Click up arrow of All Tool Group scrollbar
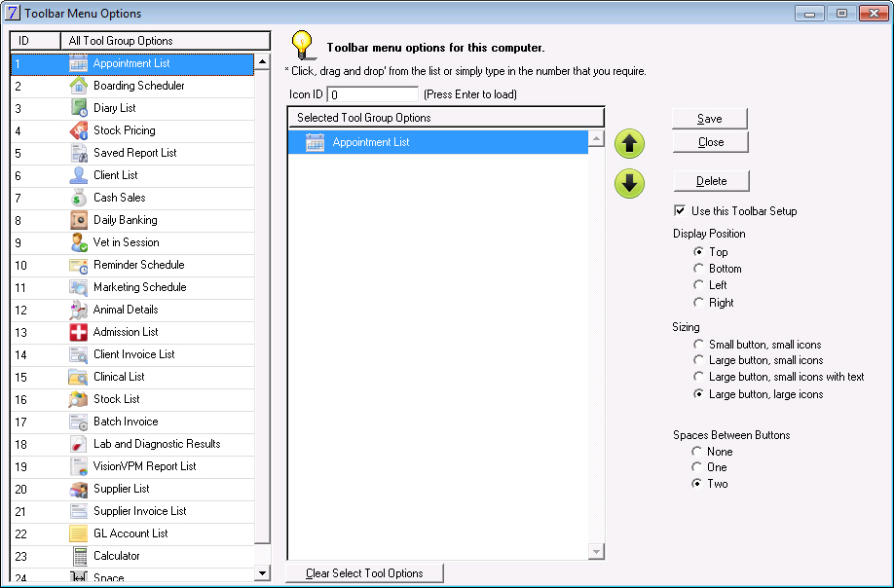 262,61
